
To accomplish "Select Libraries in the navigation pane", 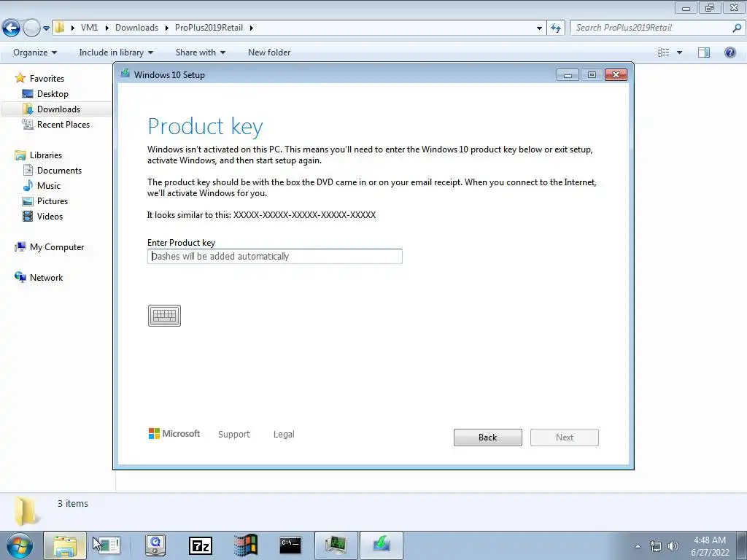I will pos(46,155).
